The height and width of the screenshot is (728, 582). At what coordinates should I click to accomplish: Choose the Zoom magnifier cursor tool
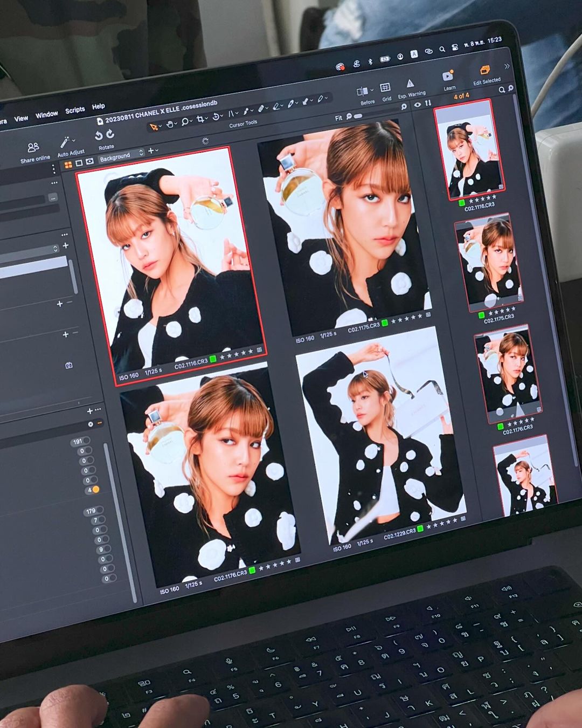click(x=185, y=122)
